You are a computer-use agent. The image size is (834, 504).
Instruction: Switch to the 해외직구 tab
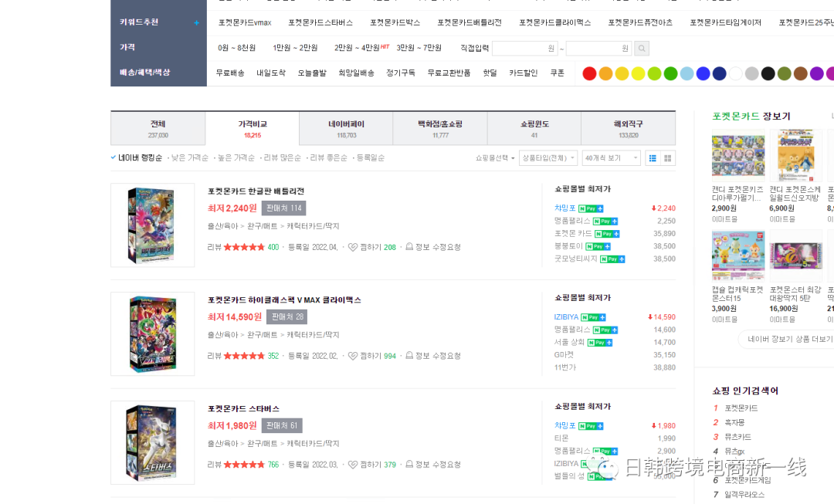(x=629, y=127)
